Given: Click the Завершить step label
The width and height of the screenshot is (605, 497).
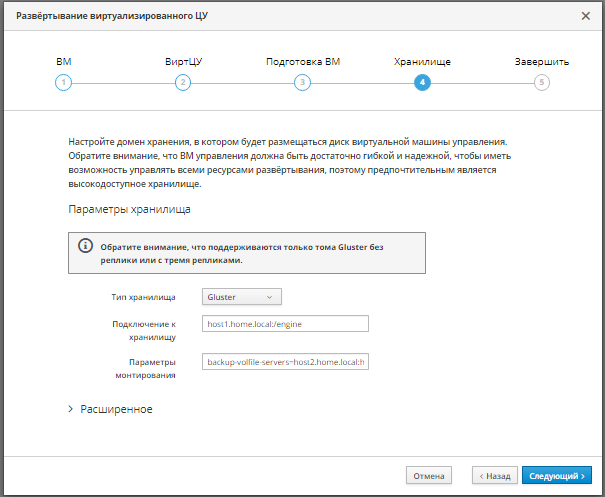Looking at the screenshot, I should click(542, 62).
